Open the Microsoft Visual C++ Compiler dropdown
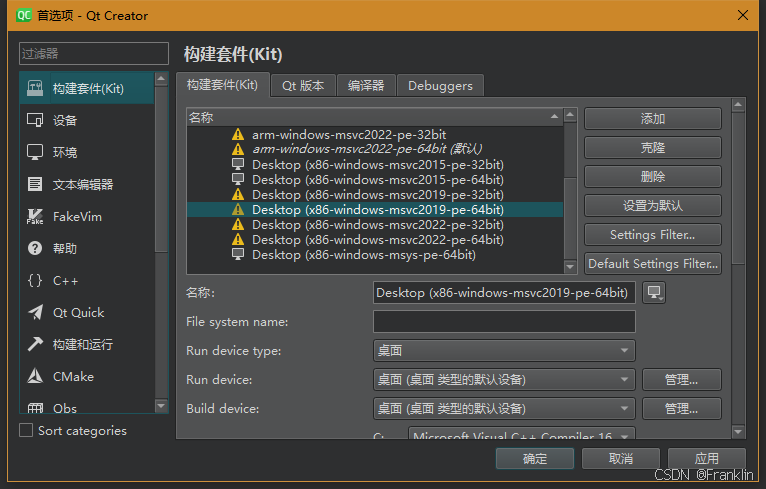766x489 pixels. [x=522, y=434]
